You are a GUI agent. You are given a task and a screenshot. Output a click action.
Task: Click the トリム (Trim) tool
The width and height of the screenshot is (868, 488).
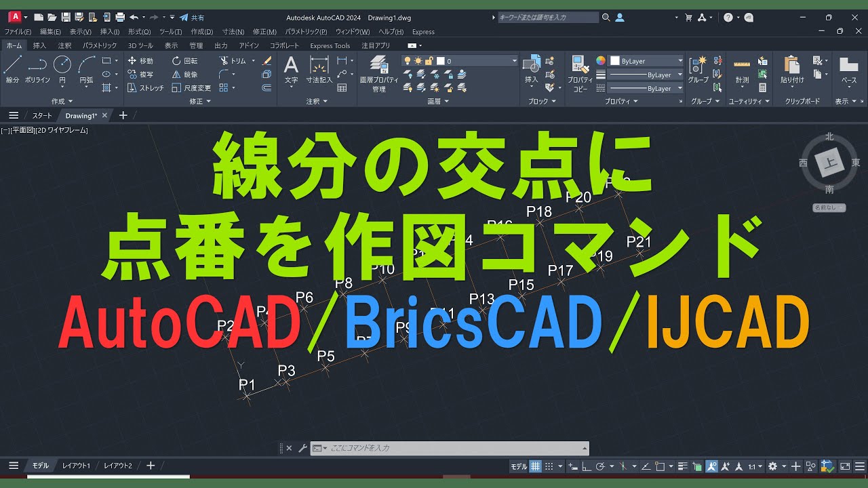pyautogui.click(x=233, y=60)
